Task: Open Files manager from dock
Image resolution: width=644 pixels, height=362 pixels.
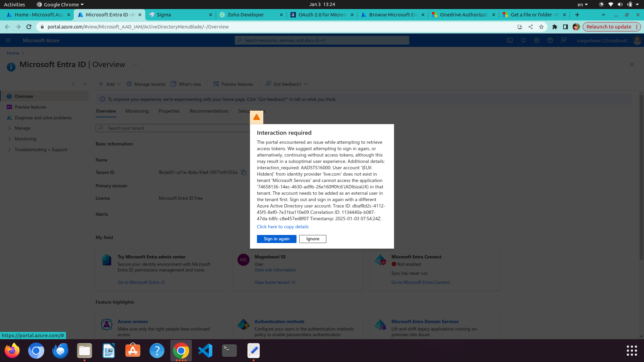Action: (x=85, y=351)
